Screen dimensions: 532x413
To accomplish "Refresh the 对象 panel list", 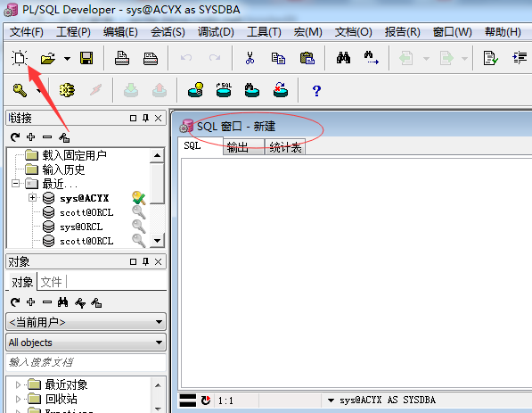I will [x=15, y=301].
